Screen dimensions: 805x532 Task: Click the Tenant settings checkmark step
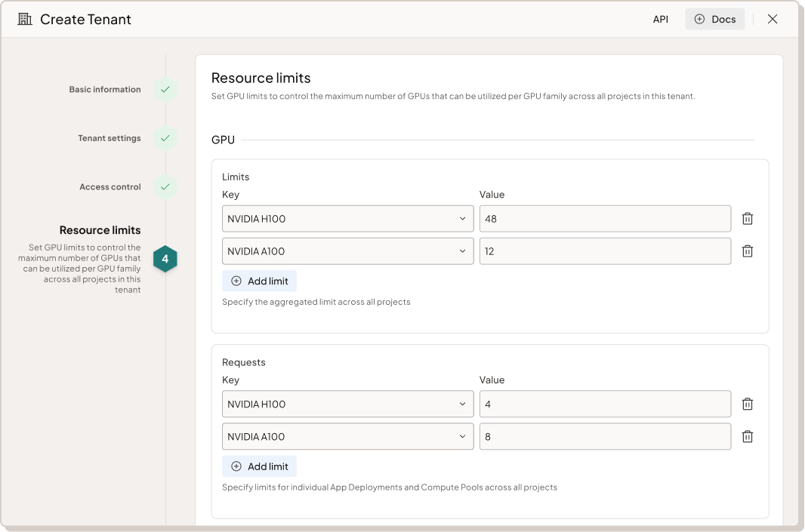click(x=165, y=138)
